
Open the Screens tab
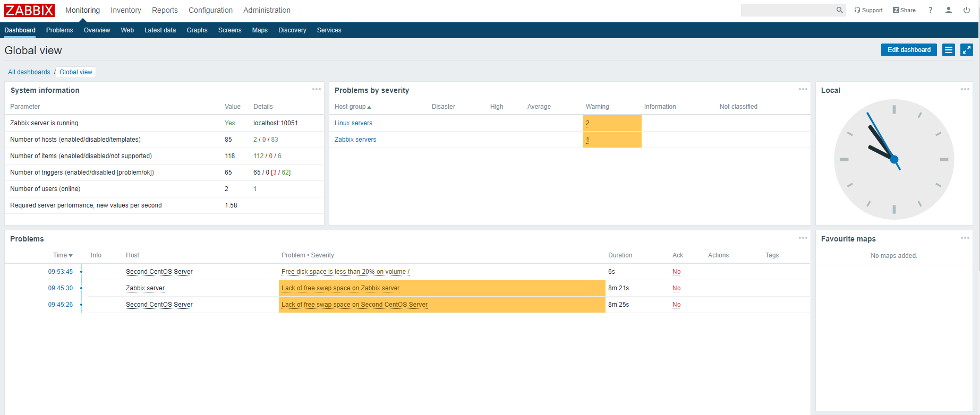[229, 30]
